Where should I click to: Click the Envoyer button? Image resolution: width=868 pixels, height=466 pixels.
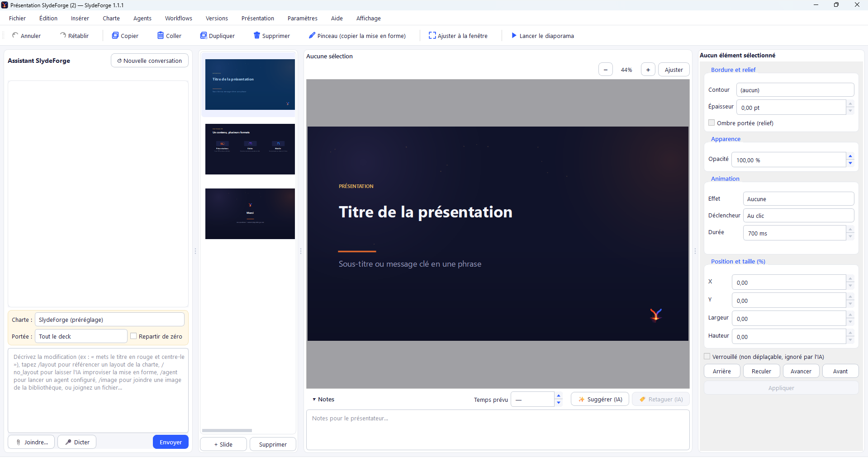tap(171, 442)
